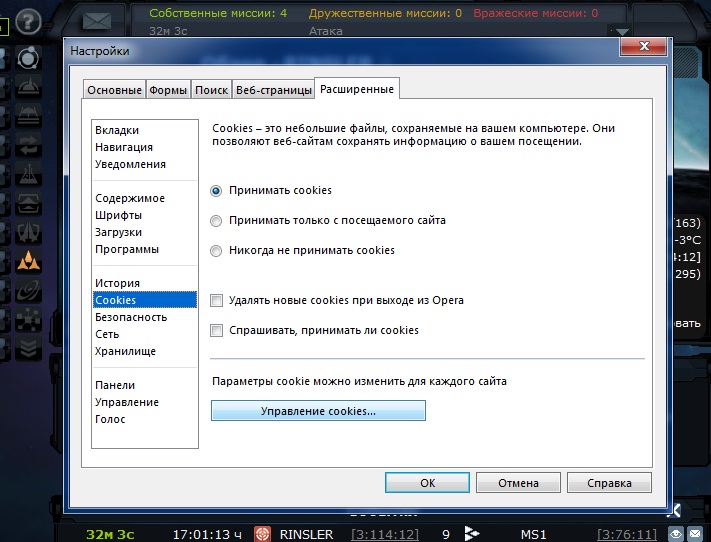711x542 pixels.
Task: Click the green '32м 3с' countdown at bottom
Action: tap(110, 534)
